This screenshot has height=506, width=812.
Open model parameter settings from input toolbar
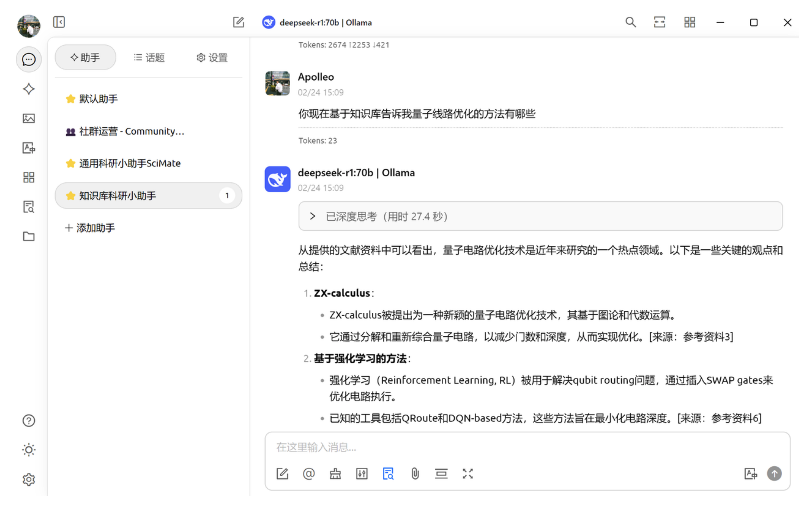coord(362,473)
